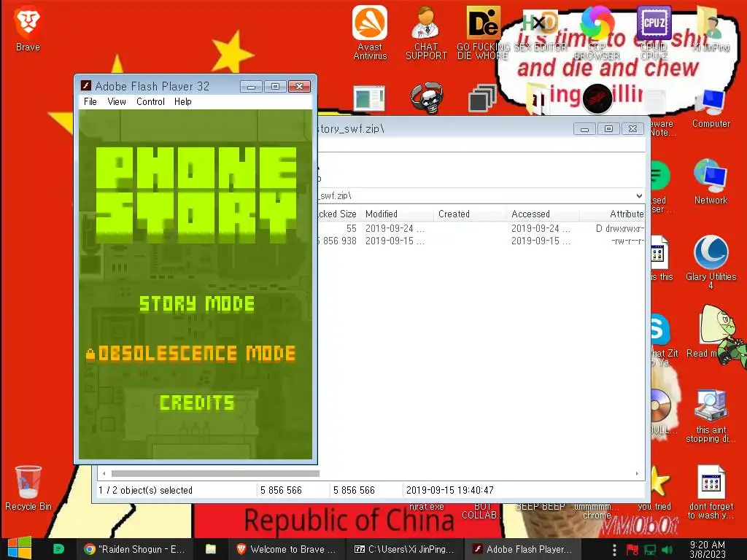Click the volume icon in system tray

(667, 550)
